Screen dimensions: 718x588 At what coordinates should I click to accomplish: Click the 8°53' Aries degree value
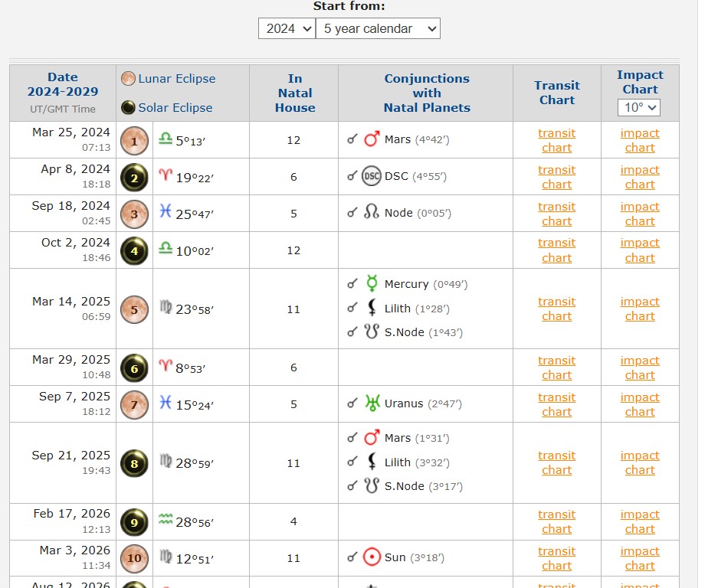click(191, 368)
